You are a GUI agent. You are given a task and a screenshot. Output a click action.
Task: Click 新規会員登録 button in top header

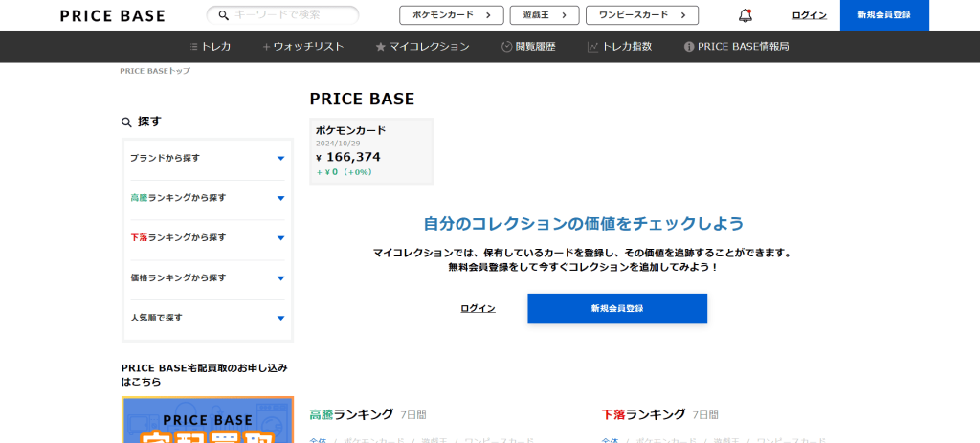tap(884, 15)
